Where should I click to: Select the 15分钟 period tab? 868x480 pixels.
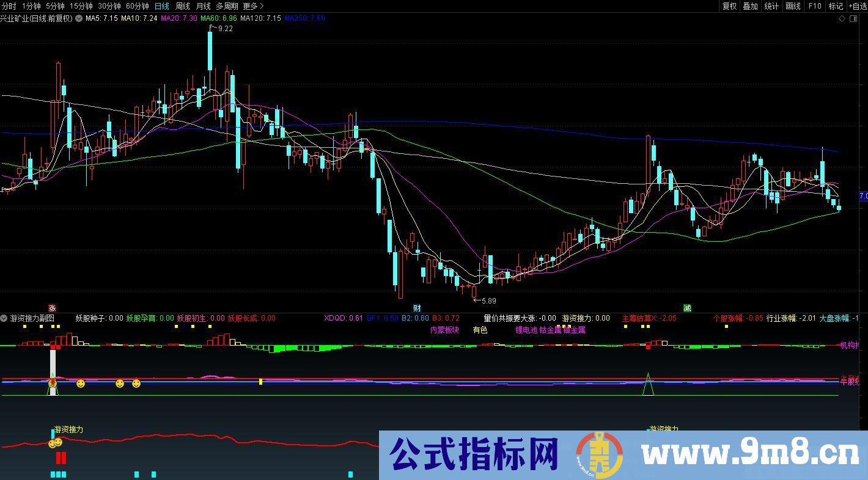81,6
